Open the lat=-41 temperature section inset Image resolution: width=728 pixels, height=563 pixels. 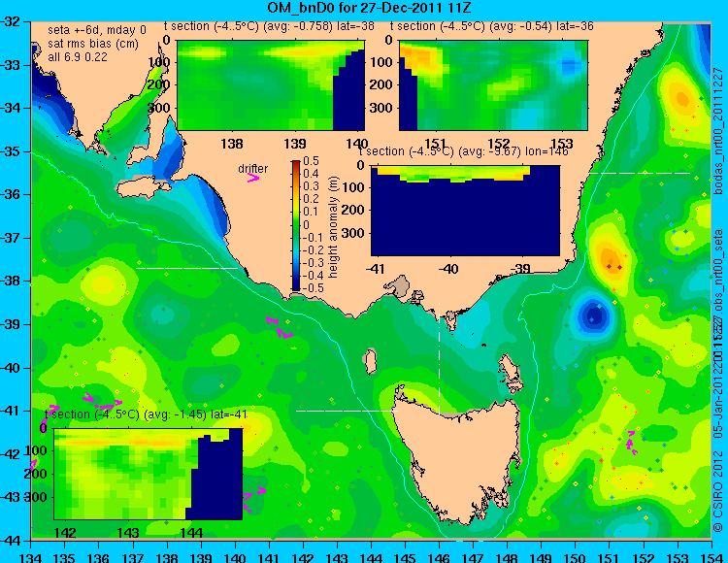click(x=149, y=474)
